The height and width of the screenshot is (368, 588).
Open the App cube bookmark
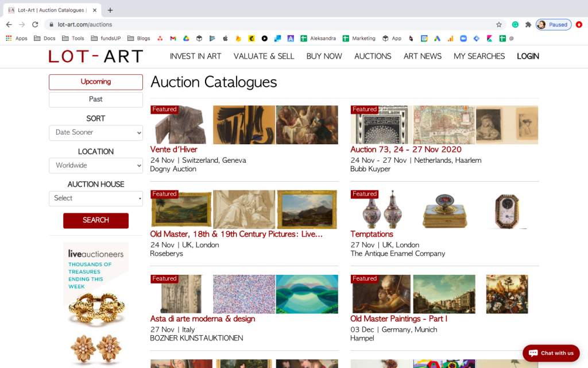pos(392,39)
